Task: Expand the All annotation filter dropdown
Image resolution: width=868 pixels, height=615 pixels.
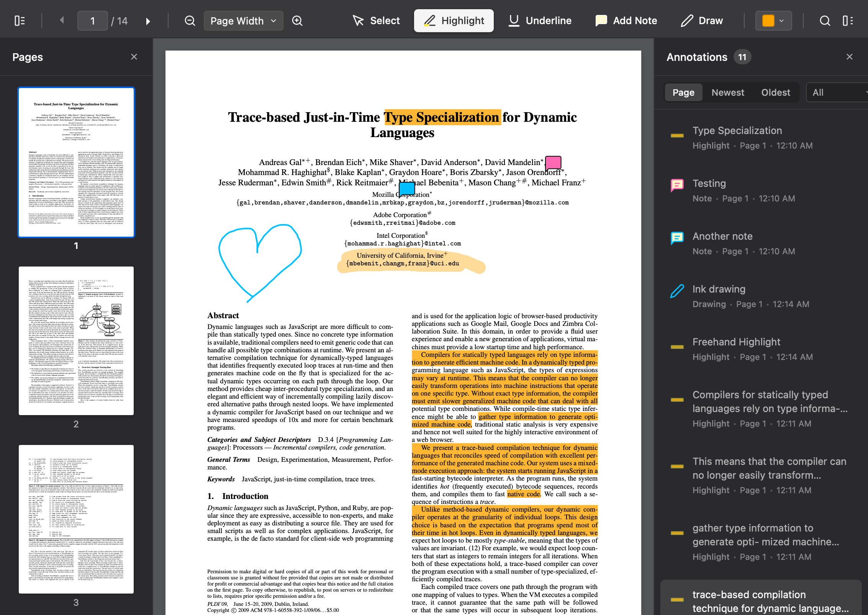Action: point(837,92)
